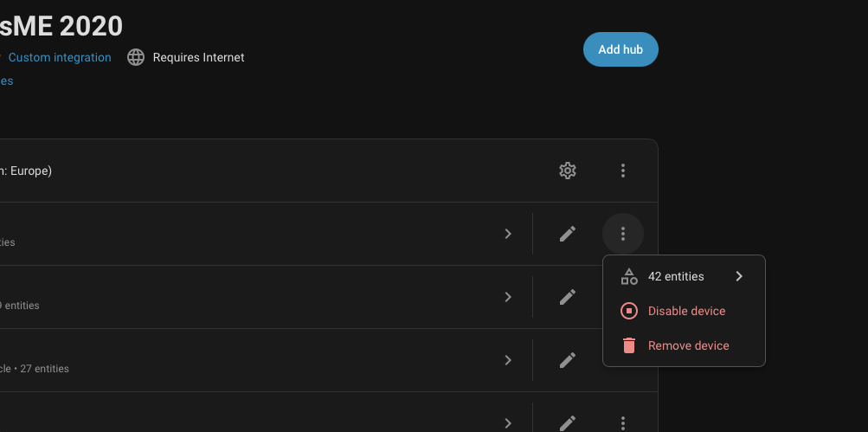Edit the device showing 9 entities

[568, 297]
